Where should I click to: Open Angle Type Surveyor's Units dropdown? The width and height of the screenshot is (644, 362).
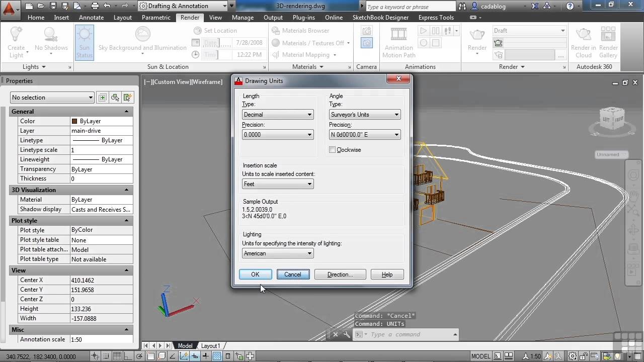coord(365,115)
